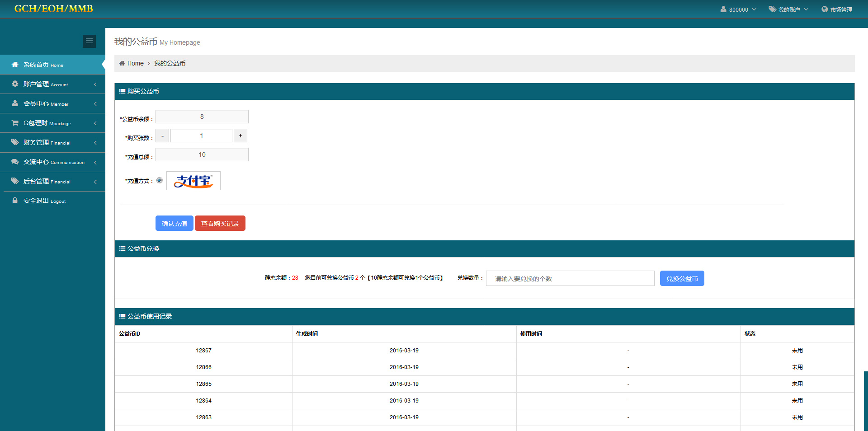Click the 确认充值 confirm button
The image size is (868, 431).
click(175, 224)
